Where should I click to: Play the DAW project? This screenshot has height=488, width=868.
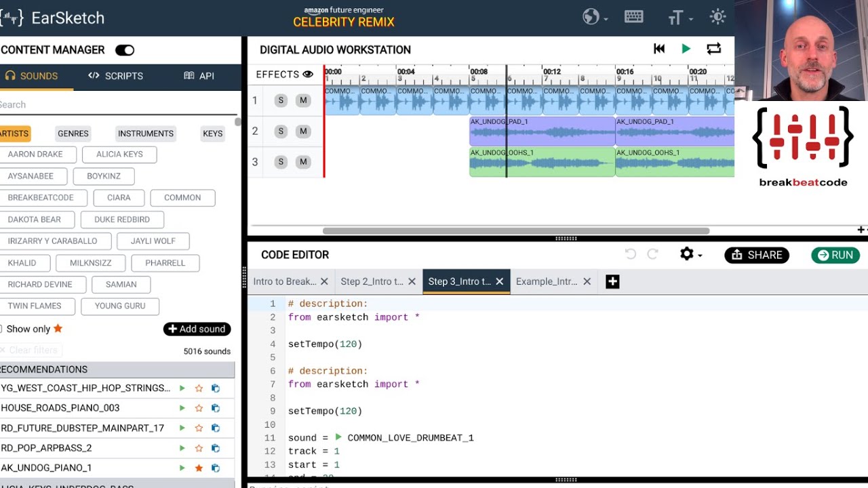(x=686, y=49)
